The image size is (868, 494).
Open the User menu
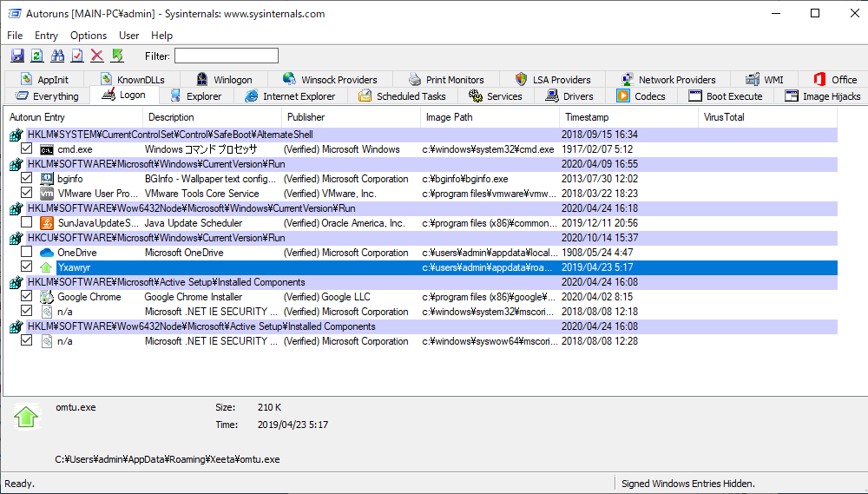click(x=128, y=36)
